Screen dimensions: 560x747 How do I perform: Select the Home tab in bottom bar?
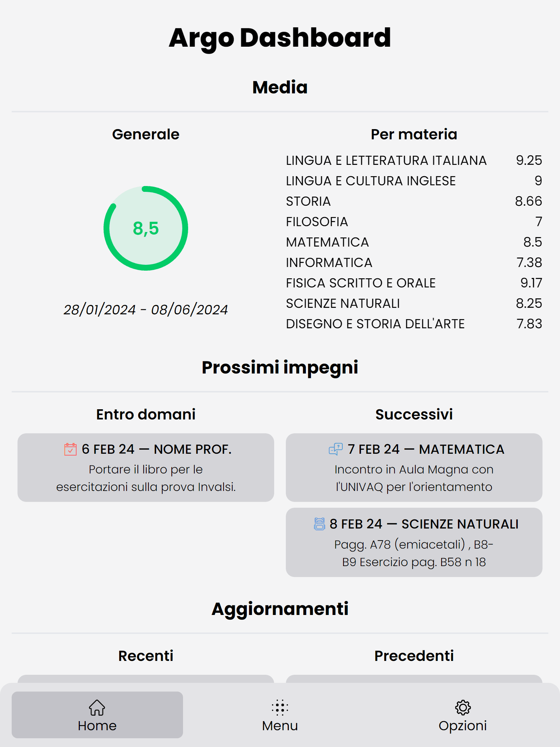click(97, 715)
